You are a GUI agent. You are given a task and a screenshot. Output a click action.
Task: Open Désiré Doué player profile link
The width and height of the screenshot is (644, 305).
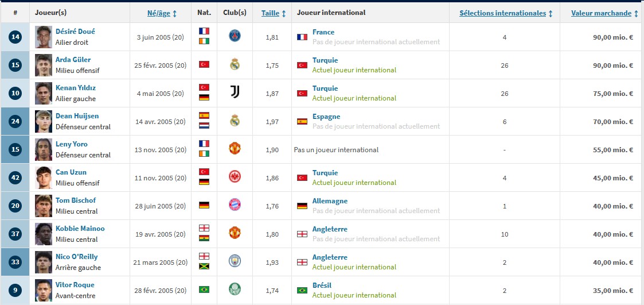click(75, 32)
